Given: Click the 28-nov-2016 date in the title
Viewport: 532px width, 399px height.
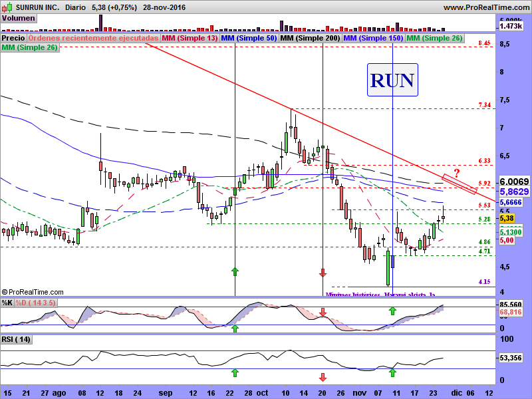Looking at the screenshot, I should 164,7.
